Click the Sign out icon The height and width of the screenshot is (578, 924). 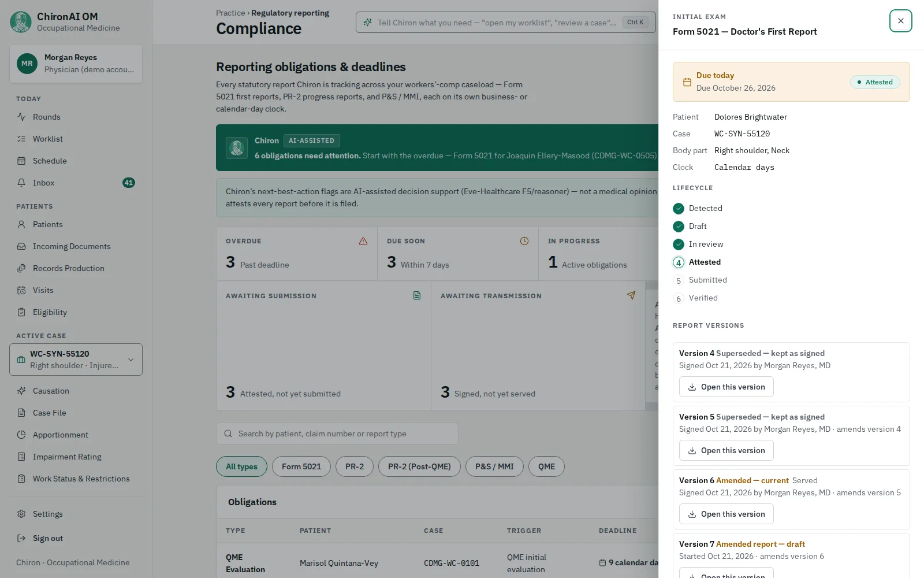[21, 538]
